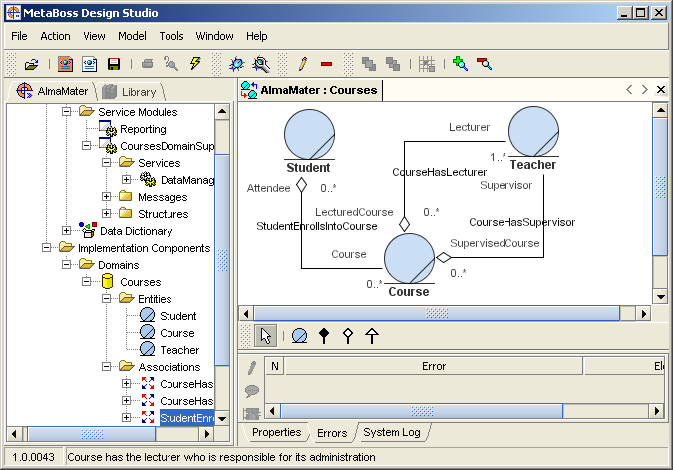Viewport: 673px width, 470px height.
Task: Switch to the Library tab
Action: 132,92
